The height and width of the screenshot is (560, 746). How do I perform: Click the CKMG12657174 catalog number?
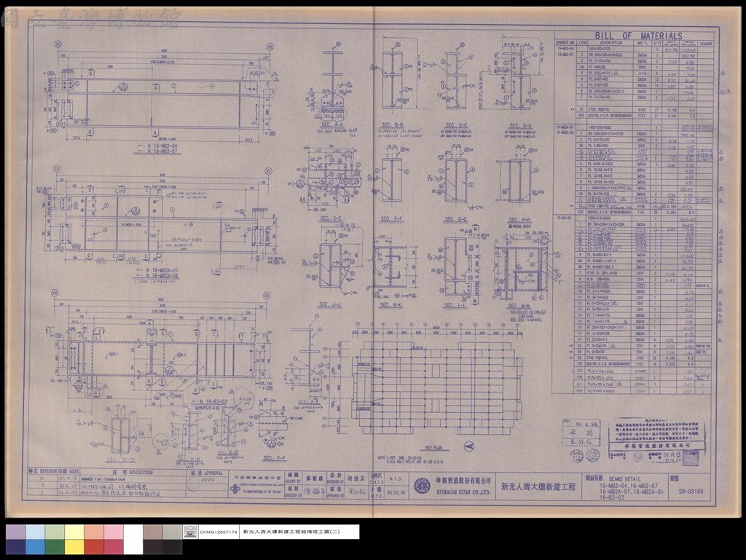point(219,532)
